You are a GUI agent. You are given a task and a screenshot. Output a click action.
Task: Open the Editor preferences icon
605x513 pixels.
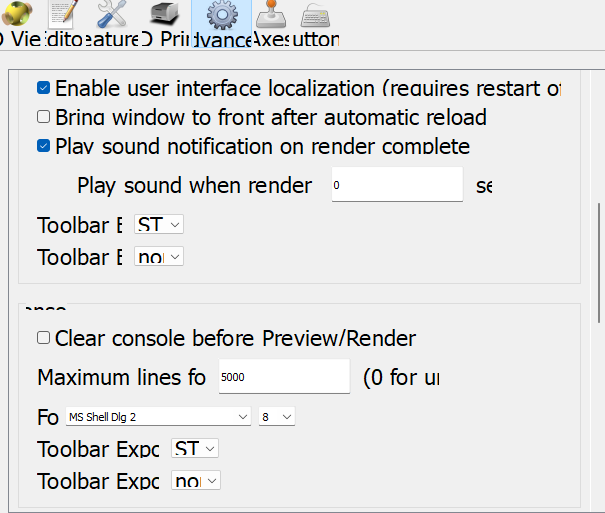click(64, 18)
